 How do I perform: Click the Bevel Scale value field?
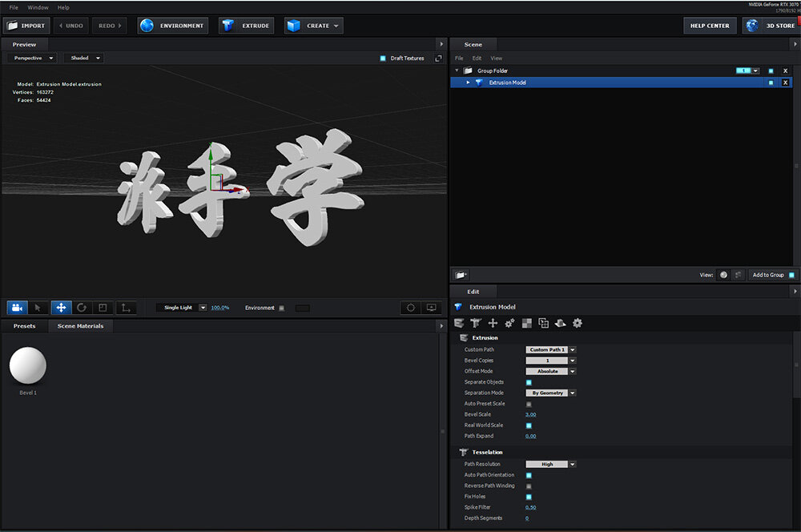point(531,414)
